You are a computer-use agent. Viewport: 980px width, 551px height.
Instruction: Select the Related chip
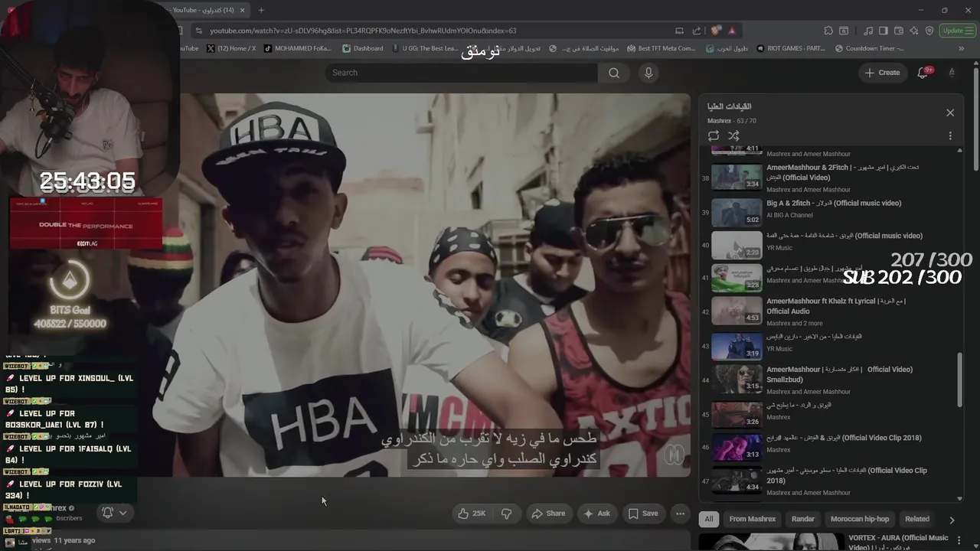tap(917, 519)
